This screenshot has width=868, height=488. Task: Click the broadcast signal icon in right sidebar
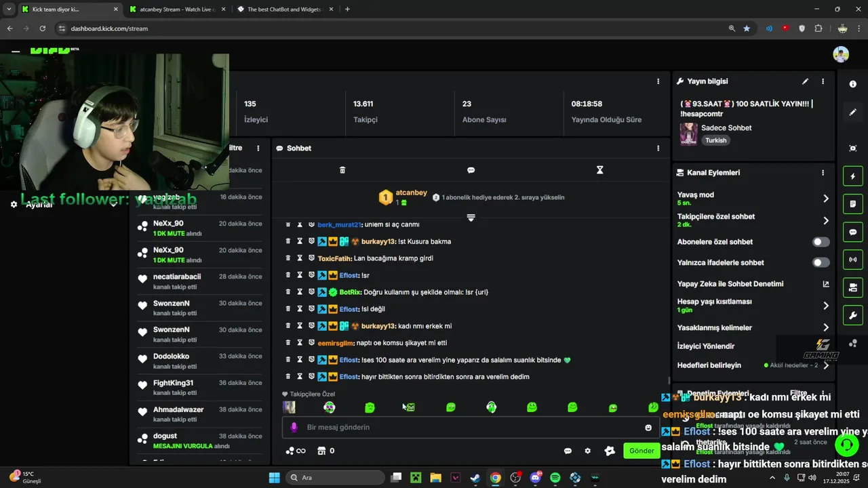click(852, 260)
